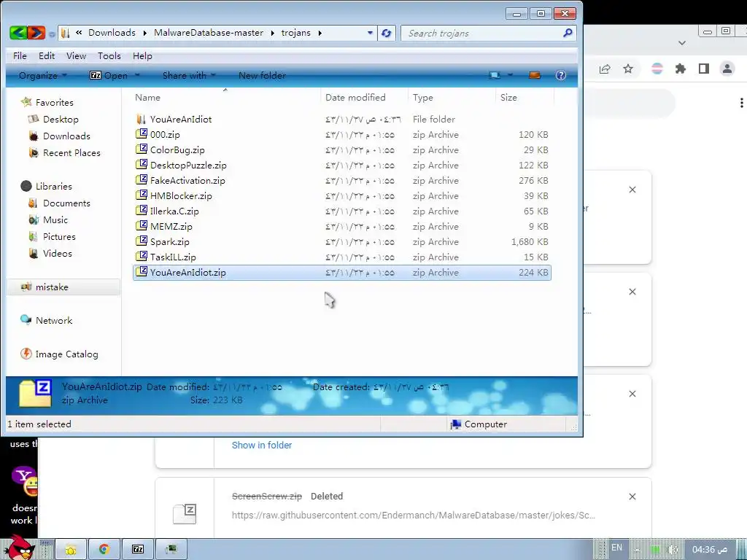
Task: Open Music library in sidebar
Action: [x=48, y=219]
